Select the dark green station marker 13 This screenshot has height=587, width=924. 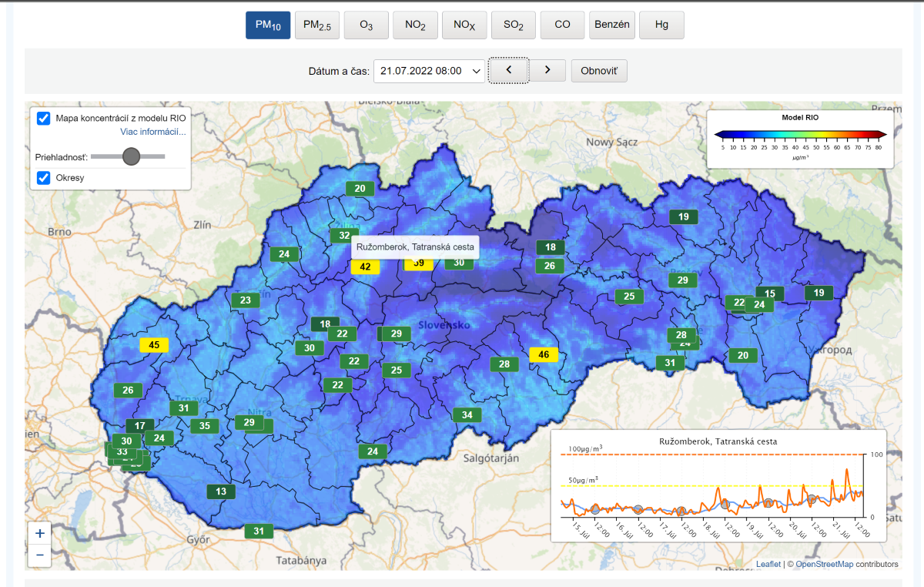pos(221,491)
